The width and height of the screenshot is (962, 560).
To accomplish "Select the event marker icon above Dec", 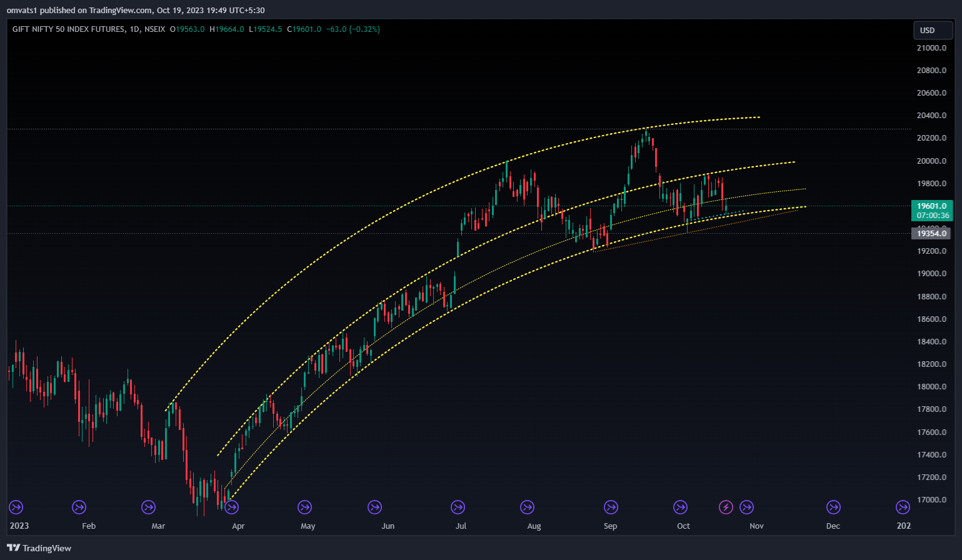I will click(x=833, y=507).
